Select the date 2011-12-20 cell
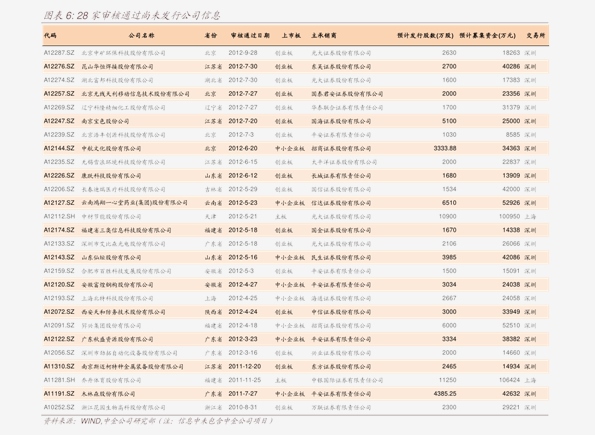This screenshot has height=435, width=595. point(245,366)
